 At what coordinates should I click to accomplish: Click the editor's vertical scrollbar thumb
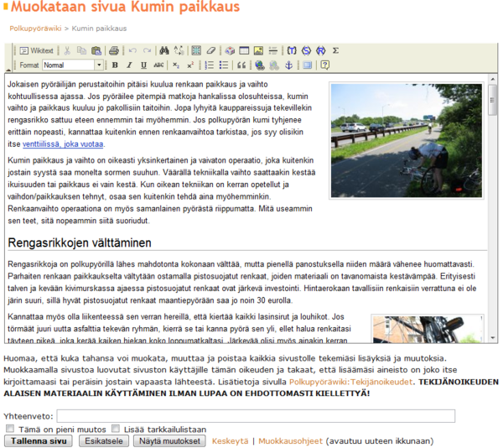click(x=492, y=100)
